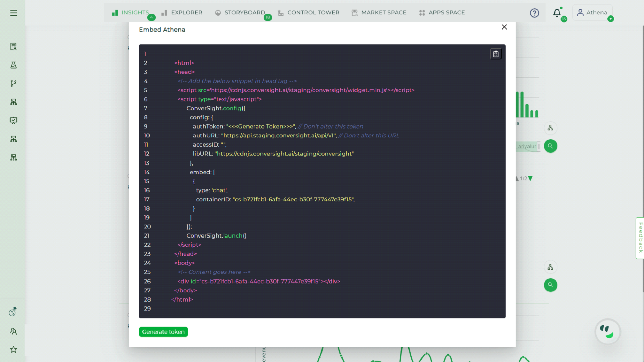Image resolution: width=644 pixels, height=362 pixels.
Task: Click the libURL value in code
Action: click(284, 154)
